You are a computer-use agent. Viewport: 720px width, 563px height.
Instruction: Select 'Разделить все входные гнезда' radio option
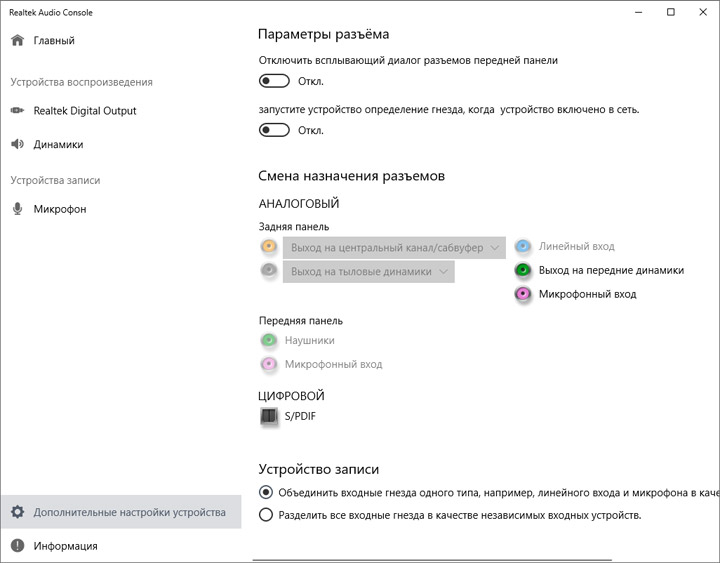(265, 515)
